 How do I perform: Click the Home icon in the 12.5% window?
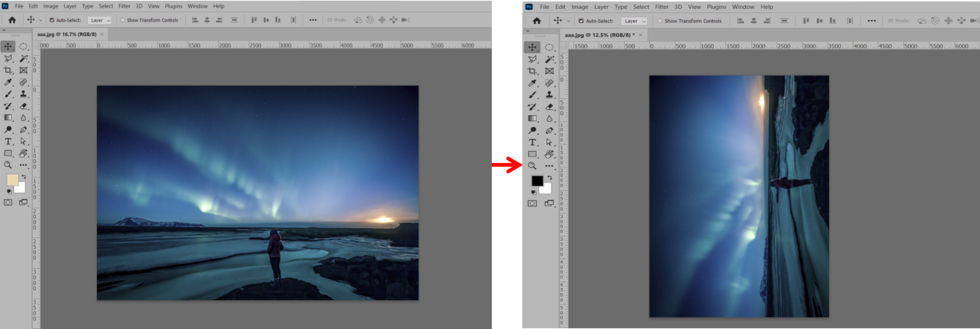[x=537, y=21]
